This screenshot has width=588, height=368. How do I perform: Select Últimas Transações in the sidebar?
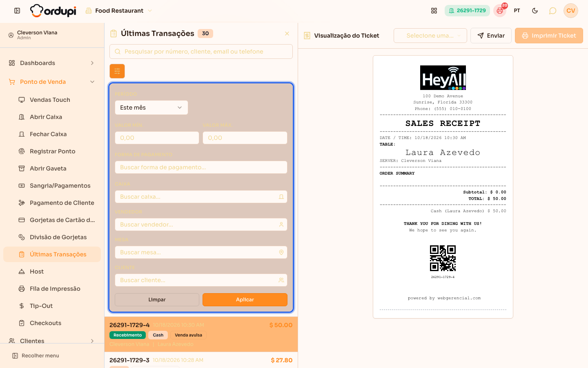point(52,254)
